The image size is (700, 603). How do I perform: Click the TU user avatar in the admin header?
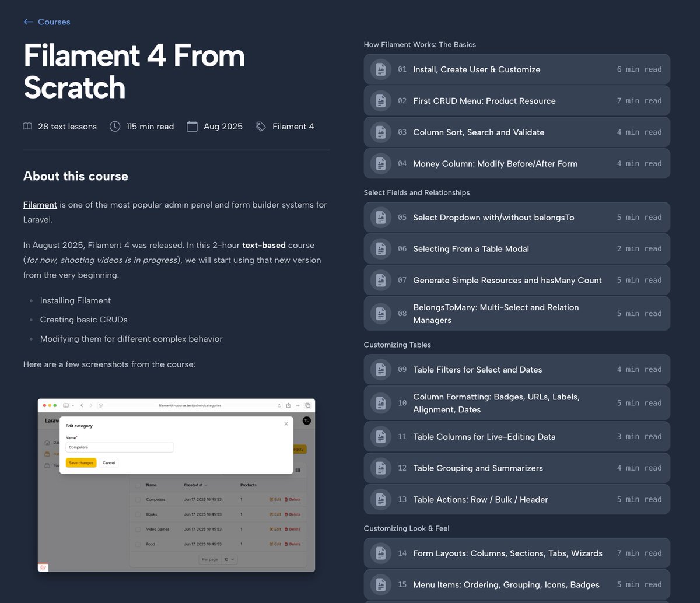(306, 420)
